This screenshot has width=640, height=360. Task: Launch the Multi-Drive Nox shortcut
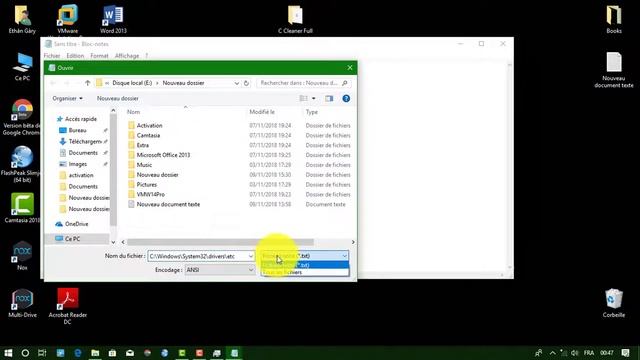click(22, 303)
